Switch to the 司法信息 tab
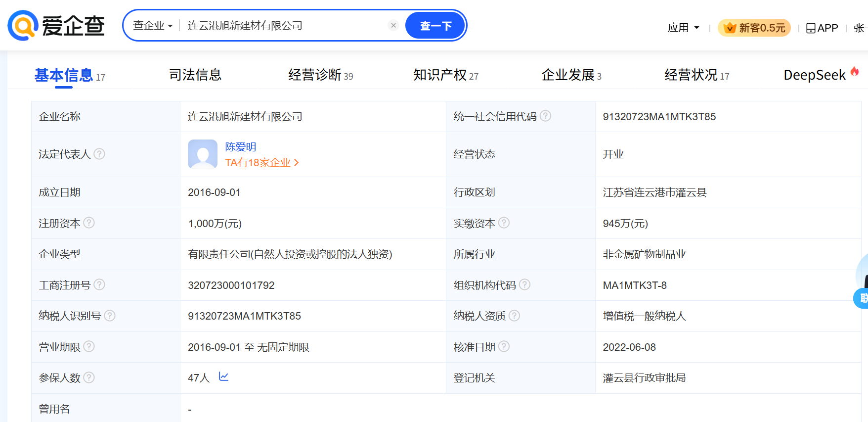The width and height of the screenshot is (868, 422). pyautogui.click(x=195, y=75)
